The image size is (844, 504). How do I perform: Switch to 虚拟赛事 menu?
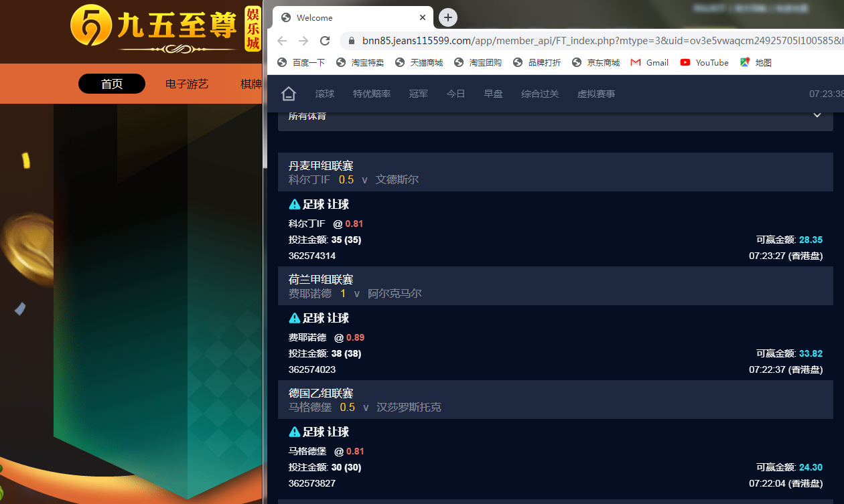pos(596,94)
